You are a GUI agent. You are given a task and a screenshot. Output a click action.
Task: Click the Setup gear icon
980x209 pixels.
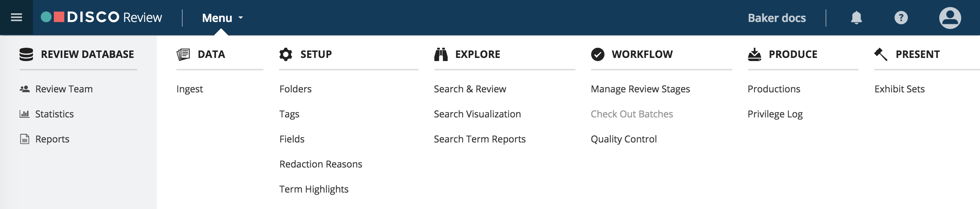click(x=286, y=54)
